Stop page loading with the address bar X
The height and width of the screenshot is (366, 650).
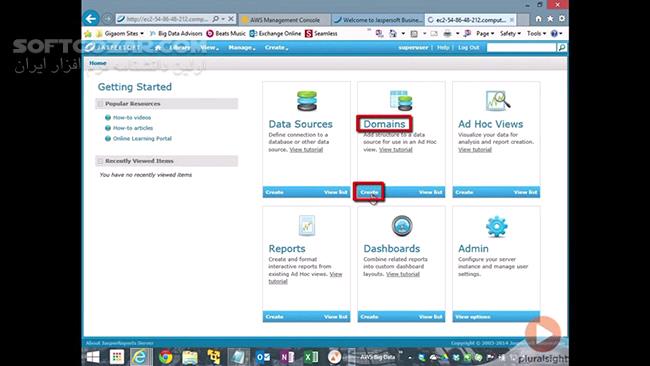click(x=230, y=19)
